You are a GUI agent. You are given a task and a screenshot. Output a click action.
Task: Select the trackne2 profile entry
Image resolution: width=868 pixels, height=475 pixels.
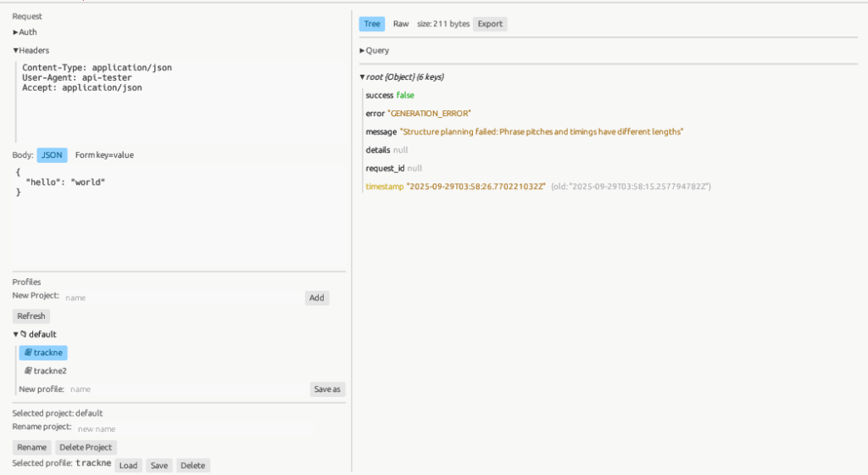pyautogui.click(x=46, y=371)
